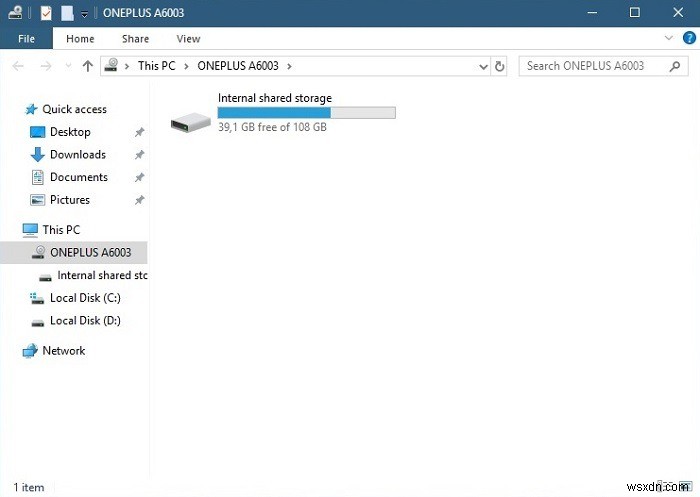Open the File menu
The height and width of the screenshot is (497, 700).
pos(26,39)
